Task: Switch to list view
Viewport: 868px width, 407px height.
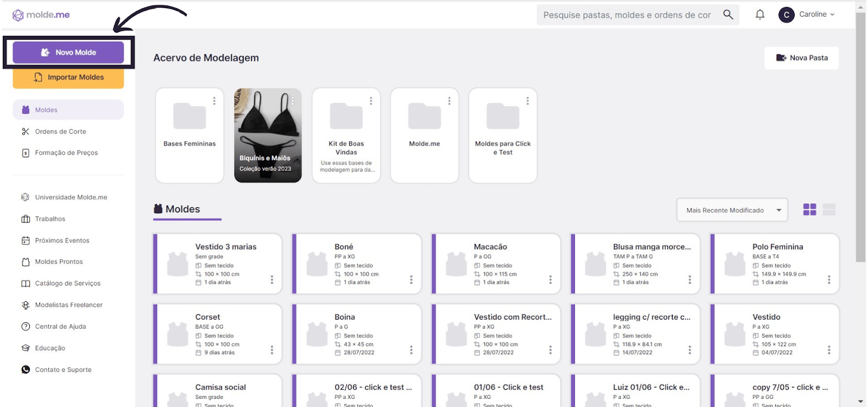Action: [829, 209]
